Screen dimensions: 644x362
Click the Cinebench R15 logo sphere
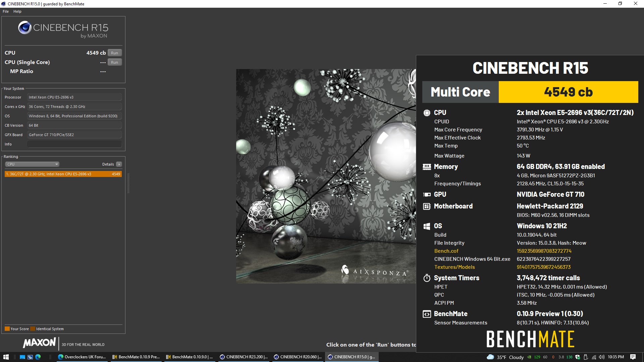click(x=25, y=27)
